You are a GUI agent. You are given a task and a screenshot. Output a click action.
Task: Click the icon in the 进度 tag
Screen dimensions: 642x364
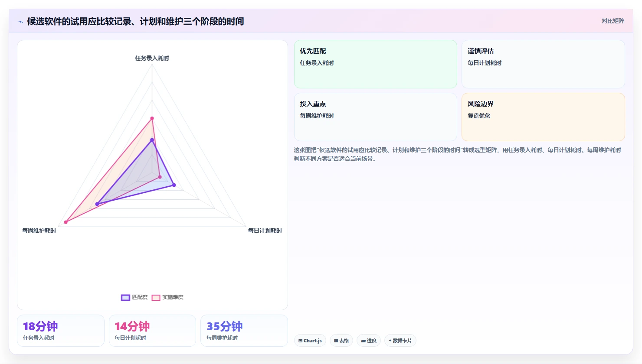[363, 341]
